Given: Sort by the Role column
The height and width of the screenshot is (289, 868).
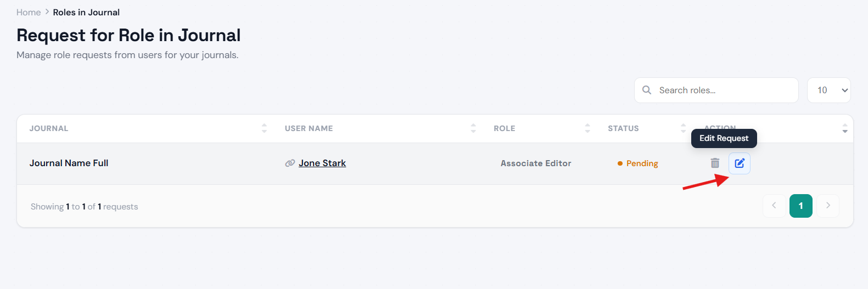Looking at the screenshot, I should click(x=587, y=128).
